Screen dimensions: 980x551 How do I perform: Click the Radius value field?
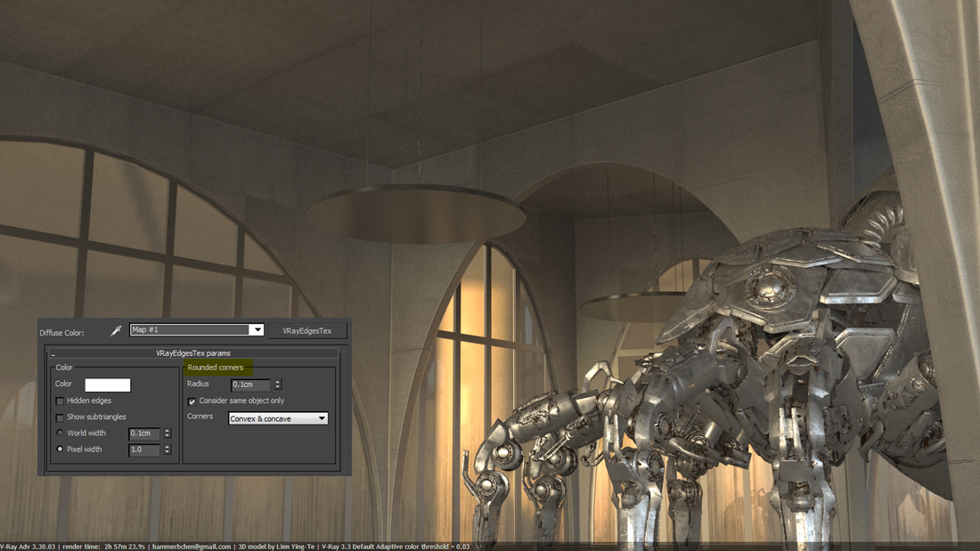(x=250, y=385)
